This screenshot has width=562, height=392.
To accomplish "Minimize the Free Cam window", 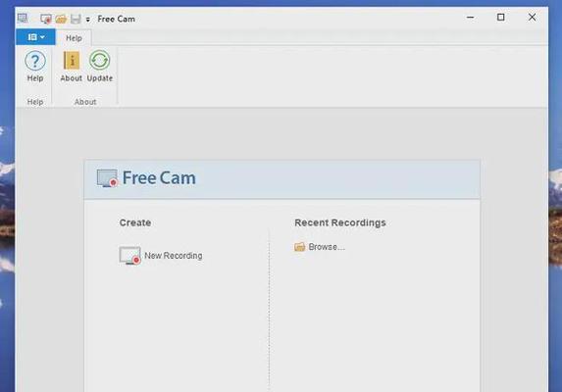I will (471, 18).
